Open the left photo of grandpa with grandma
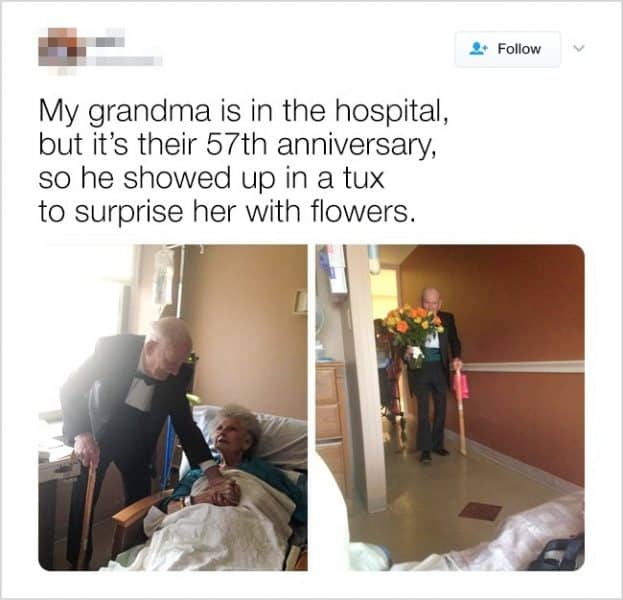Image resolution: width=623 pixels, height=600 pixels. click(x=173, y=407)
